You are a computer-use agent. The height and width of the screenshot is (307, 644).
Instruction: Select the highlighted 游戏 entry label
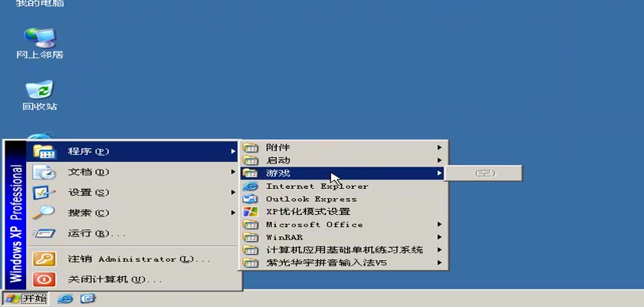point(278,173)
